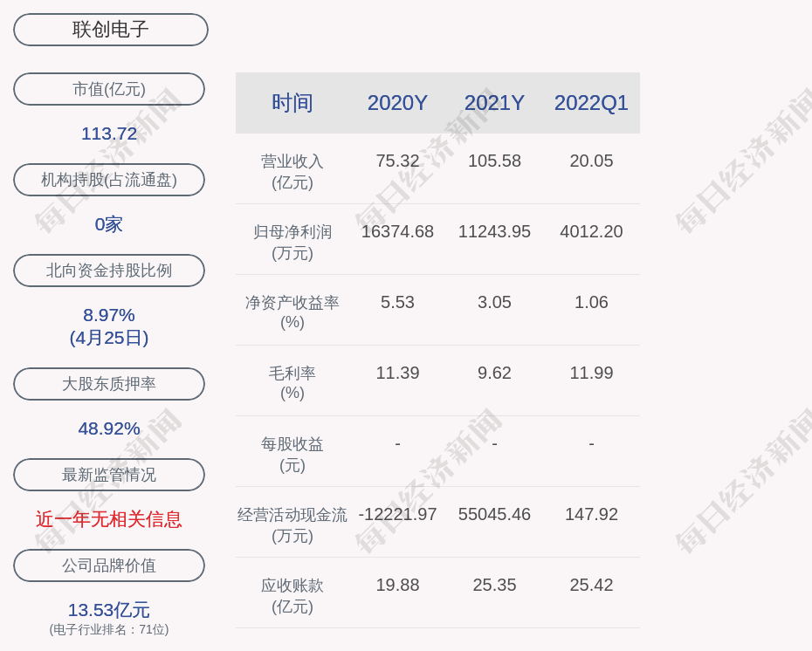This screenshot has height=651, width=812.
Task: Click the 4012.20 net profit cell
Action: pyautogui.click(x=591, y=231)
